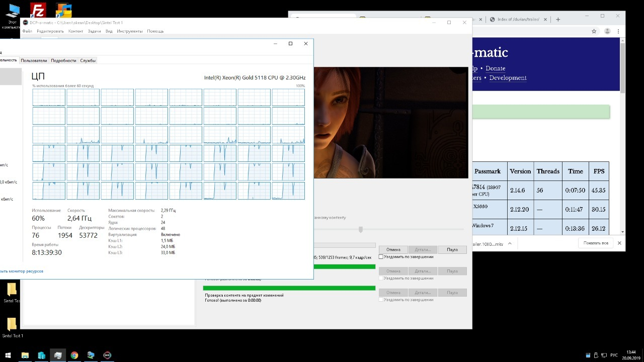Open Chrome's three-dot menu
Image resolution: width=644 pixels, height=362 pixels.
(618, 31)
